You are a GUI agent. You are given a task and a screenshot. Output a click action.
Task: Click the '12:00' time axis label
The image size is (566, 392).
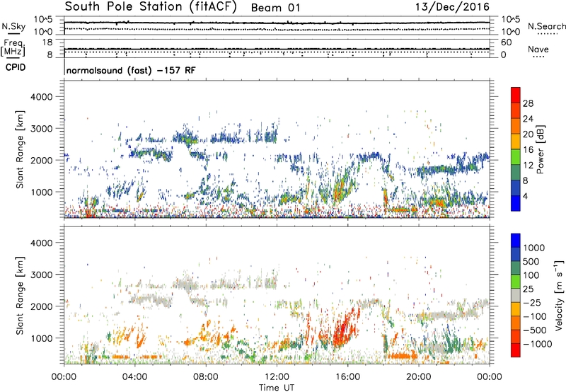point(277,377)
